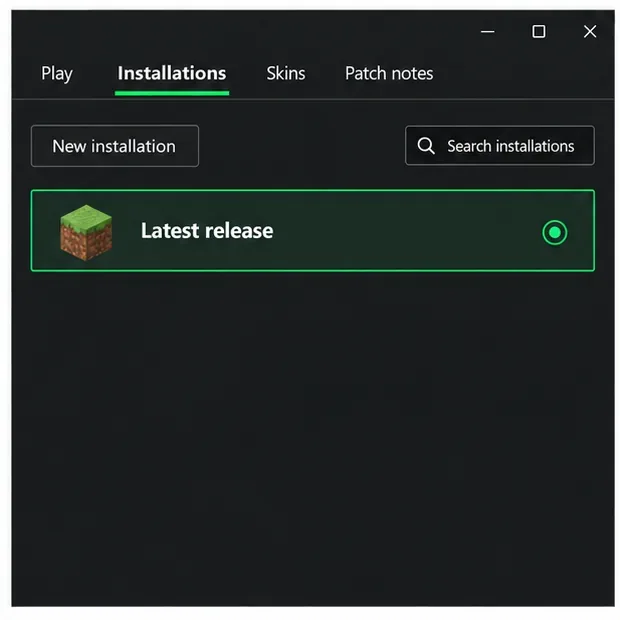Open the Patch notes tab
The width and height of the screenshot is (620, 620).
(389, 74)
